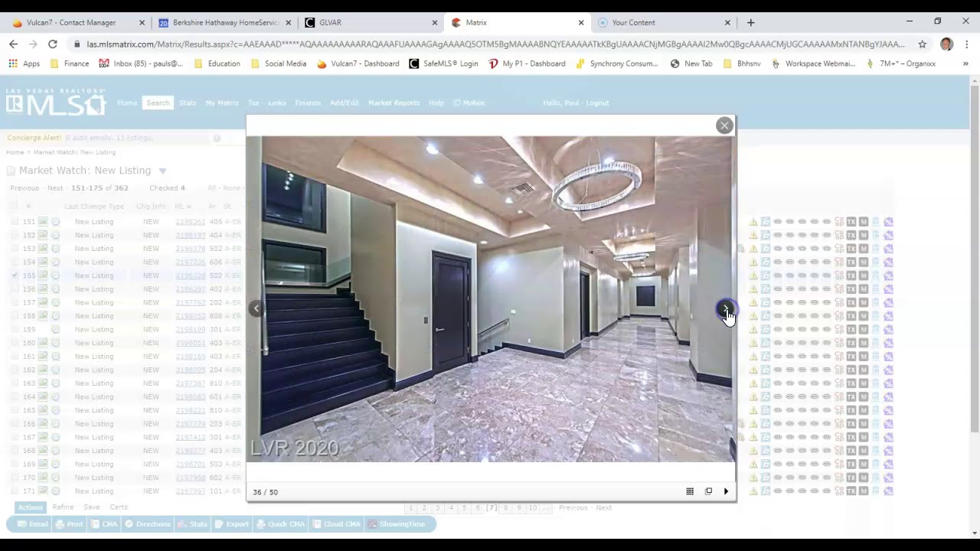
Task: Open the Education bookmarks folder
Action: (217, 64)
